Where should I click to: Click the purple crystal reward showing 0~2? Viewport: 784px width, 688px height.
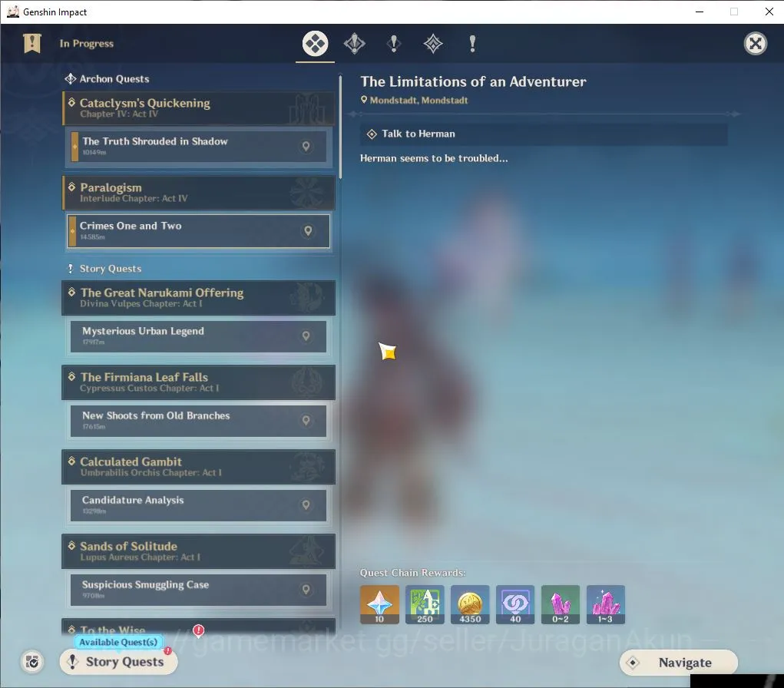(561, 604)
